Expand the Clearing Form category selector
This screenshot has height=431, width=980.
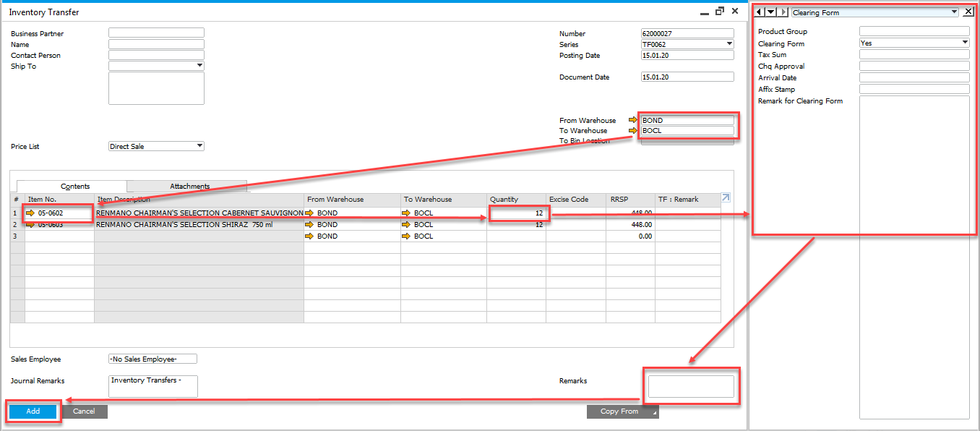click(x=955, y=12)
